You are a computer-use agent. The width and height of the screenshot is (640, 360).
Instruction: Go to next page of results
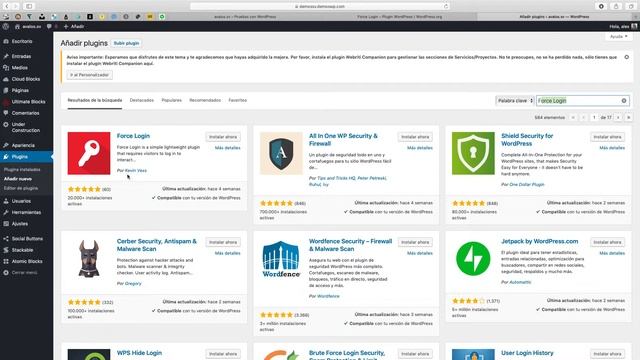[618, 118]
